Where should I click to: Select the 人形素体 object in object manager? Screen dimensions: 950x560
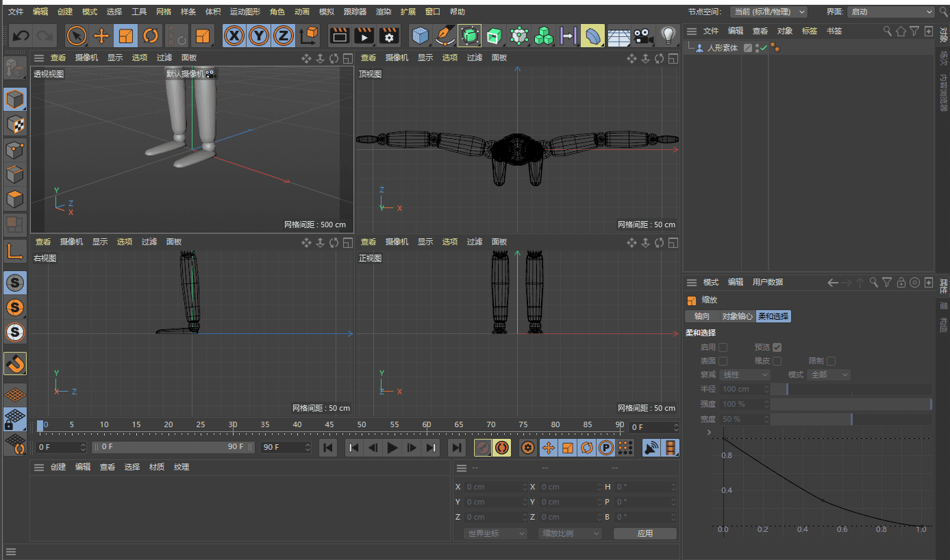(x=722, y=48)
